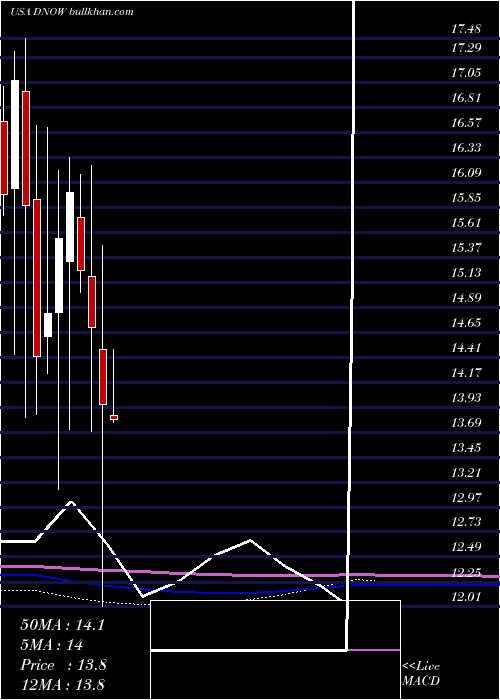This screenshot has width=500, height=700.
Task: Select the 16.57 price axis label
Action: click(466, 122)
